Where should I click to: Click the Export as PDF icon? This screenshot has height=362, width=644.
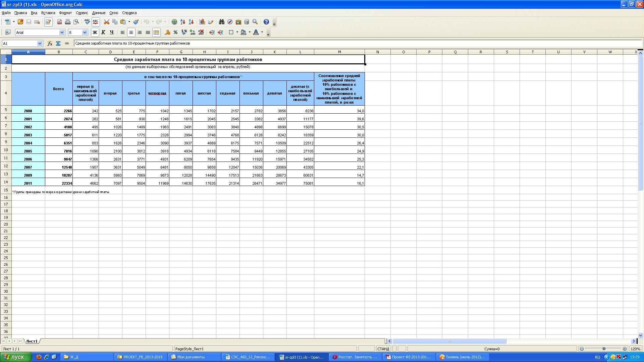pos(59,22)
